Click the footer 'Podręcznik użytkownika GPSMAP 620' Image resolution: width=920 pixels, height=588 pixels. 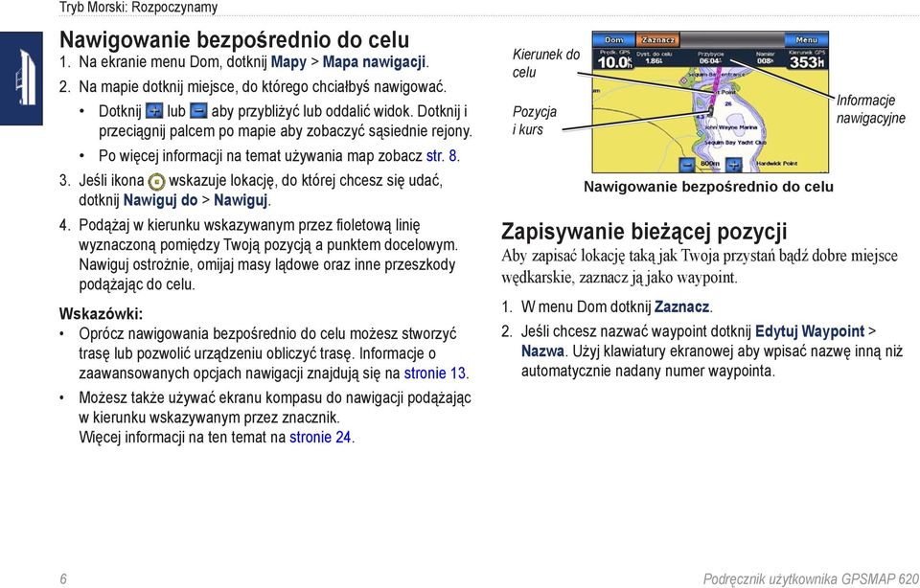pos(811,579)
